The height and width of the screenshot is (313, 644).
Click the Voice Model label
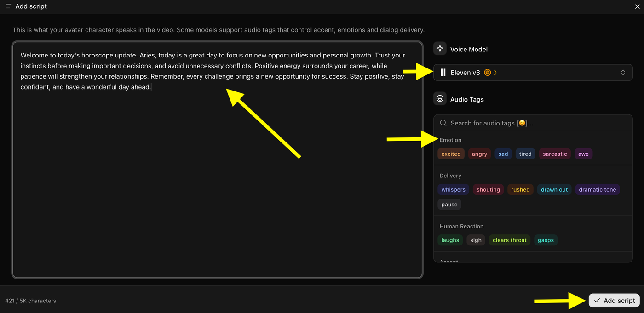tap(469, 49)
